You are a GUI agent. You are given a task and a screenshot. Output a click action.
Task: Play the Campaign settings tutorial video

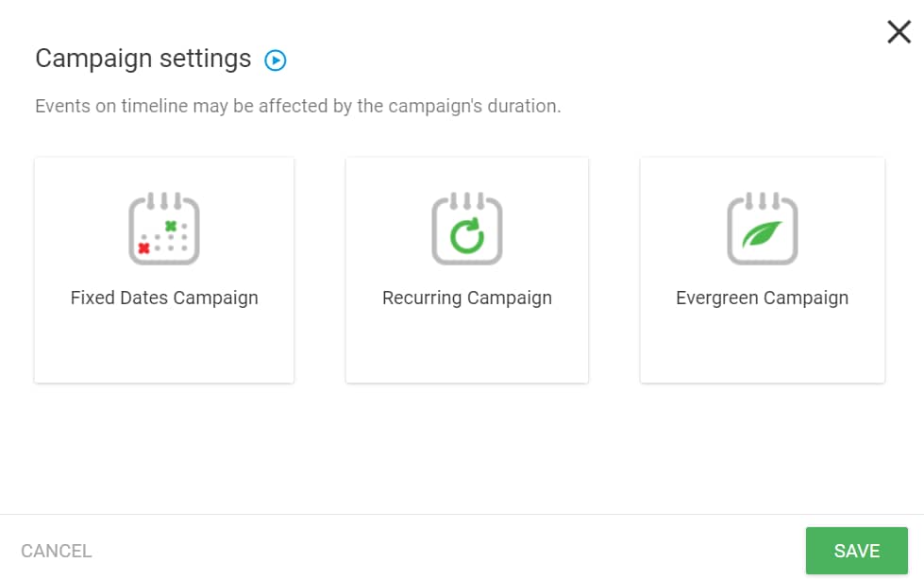[x=276, y=60]
